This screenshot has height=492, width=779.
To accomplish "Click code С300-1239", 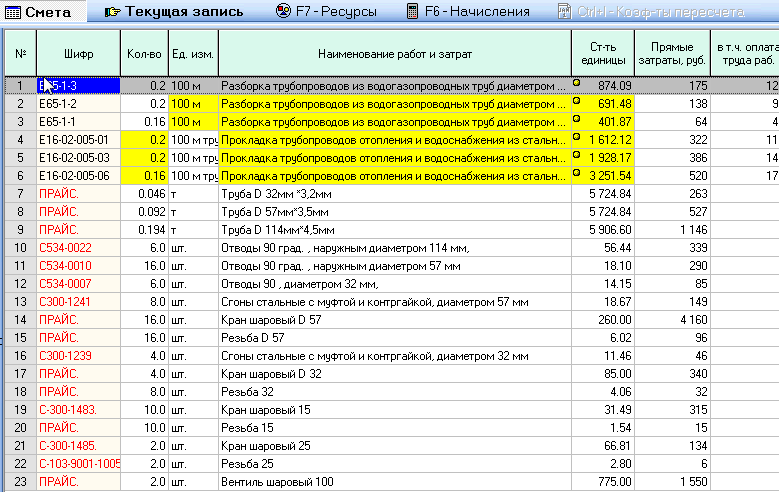I will click(x=65, y=356).
